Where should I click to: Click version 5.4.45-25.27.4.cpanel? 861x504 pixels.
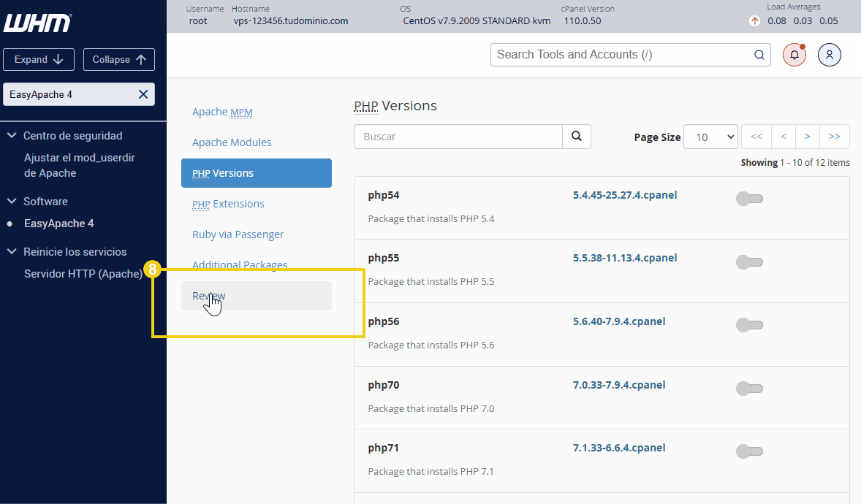point(625,195)
